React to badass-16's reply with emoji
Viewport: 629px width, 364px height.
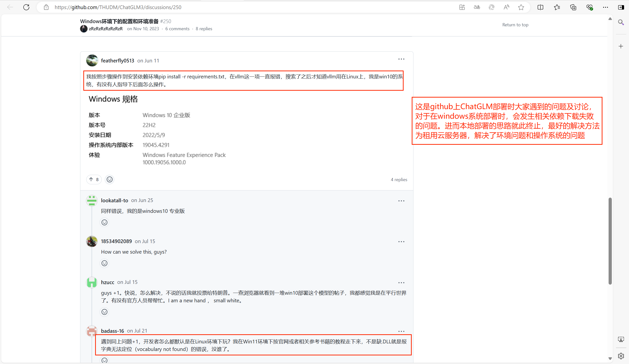point(104,360)
